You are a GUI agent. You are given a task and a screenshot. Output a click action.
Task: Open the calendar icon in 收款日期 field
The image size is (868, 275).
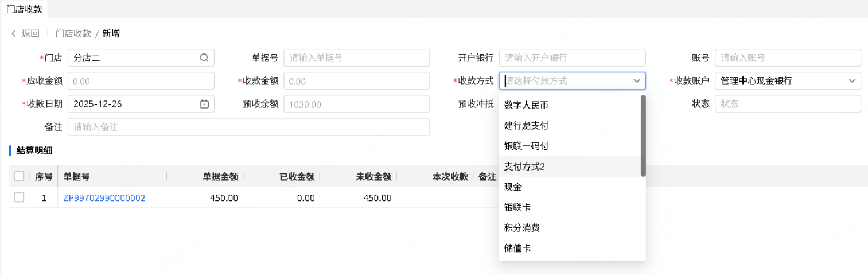[204, 104]
